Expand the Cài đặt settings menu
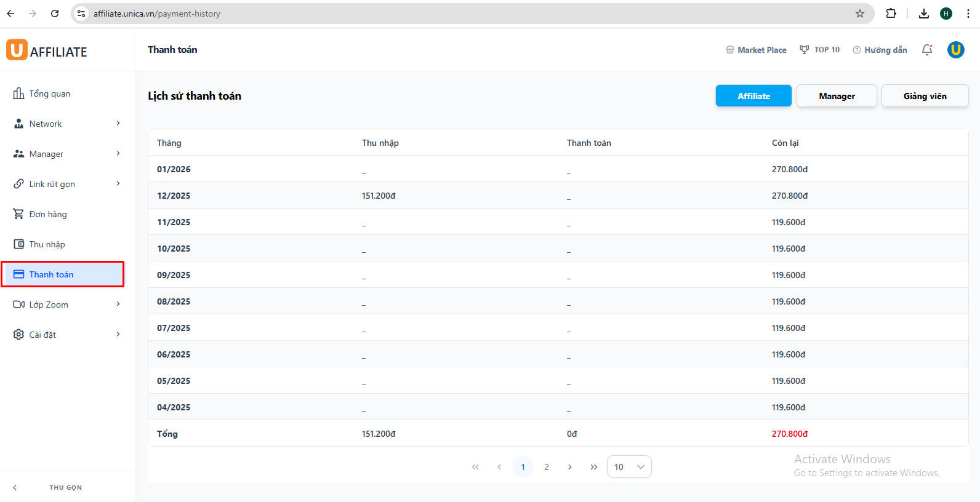Screen dimensions: 980x502 tap(66, 335)
